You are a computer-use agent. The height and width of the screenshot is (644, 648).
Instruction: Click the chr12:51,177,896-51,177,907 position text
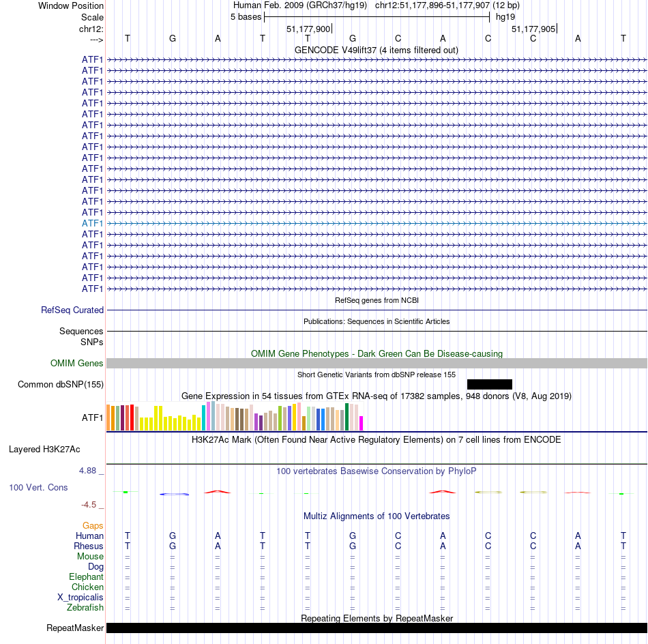pos(432,5)
